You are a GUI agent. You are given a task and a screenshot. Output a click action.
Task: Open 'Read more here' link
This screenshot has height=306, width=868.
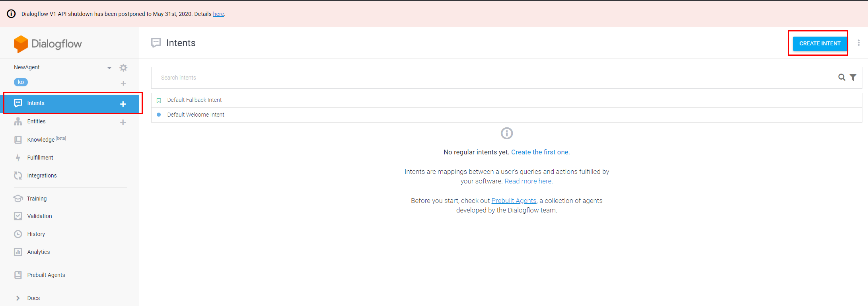pos(528,181)
